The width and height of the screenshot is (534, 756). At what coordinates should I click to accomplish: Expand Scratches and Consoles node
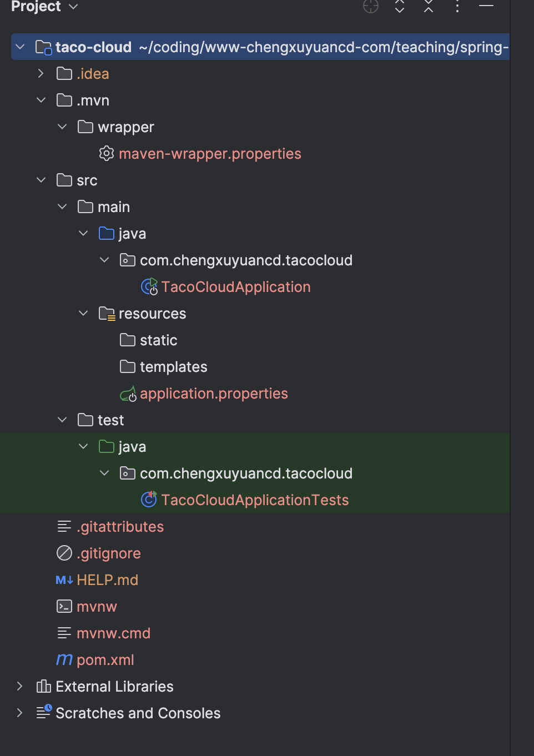(x=19, y=713)
